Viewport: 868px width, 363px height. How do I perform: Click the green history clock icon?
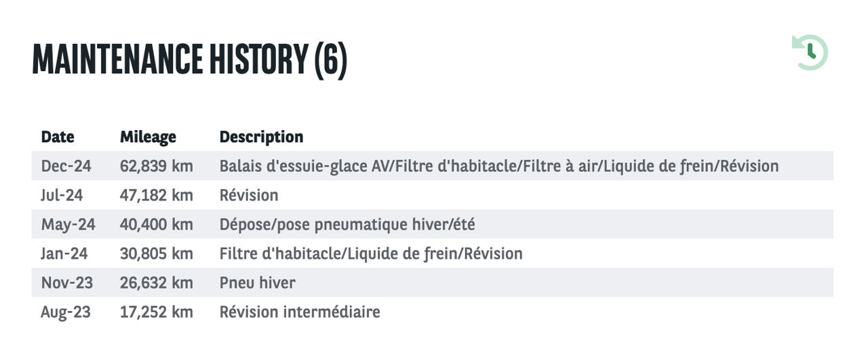pos(810,52)
